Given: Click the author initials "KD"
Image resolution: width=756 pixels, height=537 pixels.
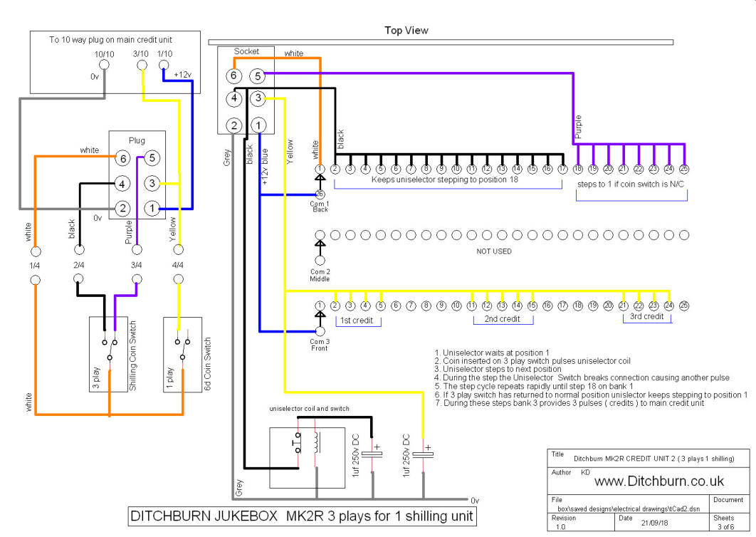Looking at the screenshot, I should point(585,472).
